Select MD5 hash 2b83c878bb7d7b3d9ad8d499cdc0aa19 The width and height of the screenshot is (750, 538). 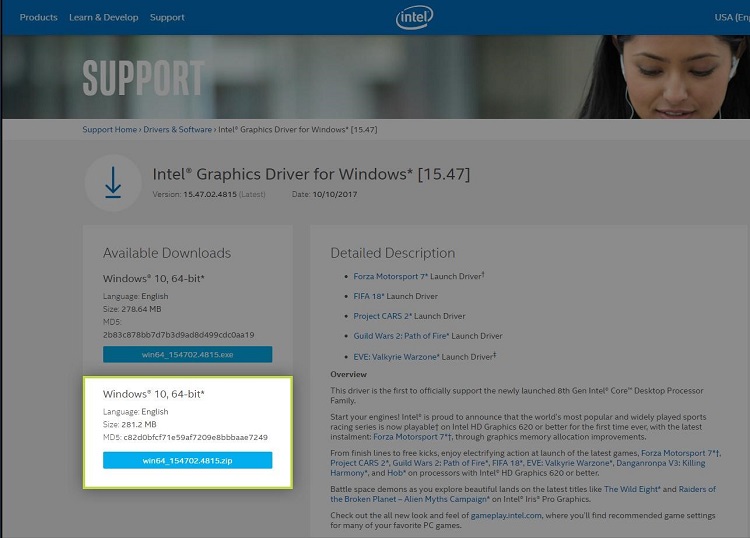[178, 335]
